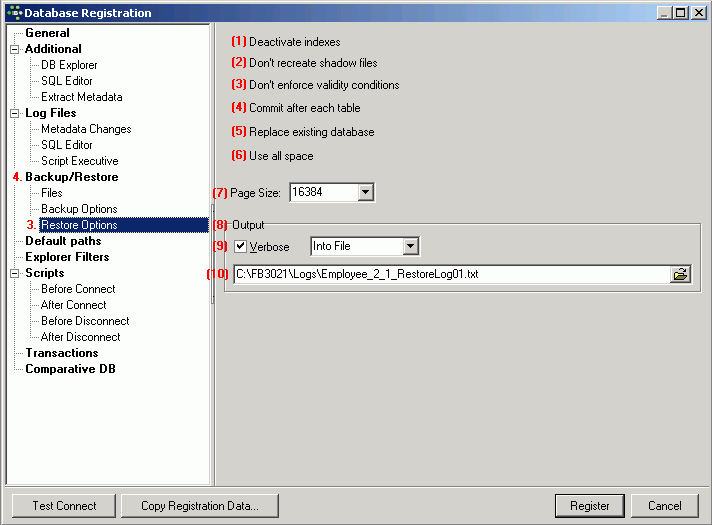Toggle Replace existing database option
The height and width of the screenshot is (525, 712).
pyautogui.click(x=312, y=132)
